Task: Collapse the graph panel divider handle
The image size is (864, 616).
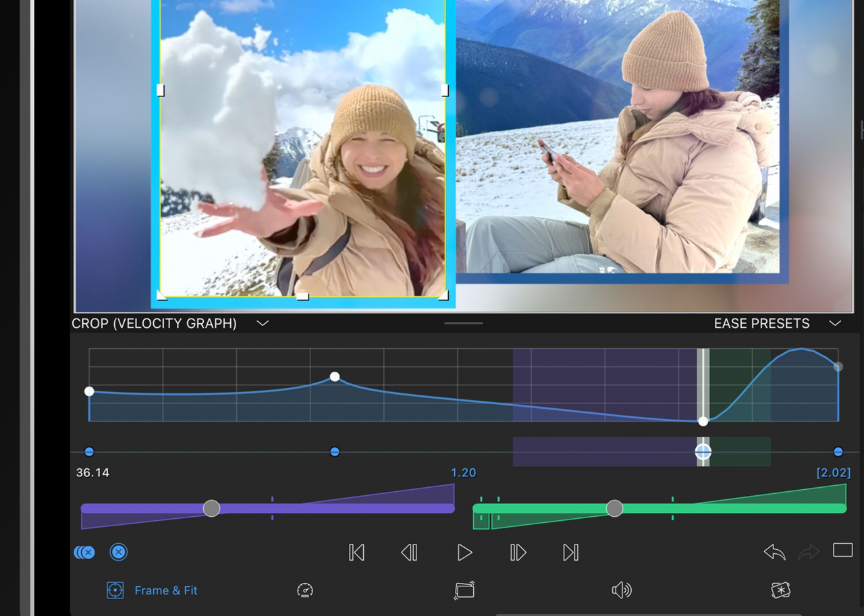Action: click(x=463, y=324)
